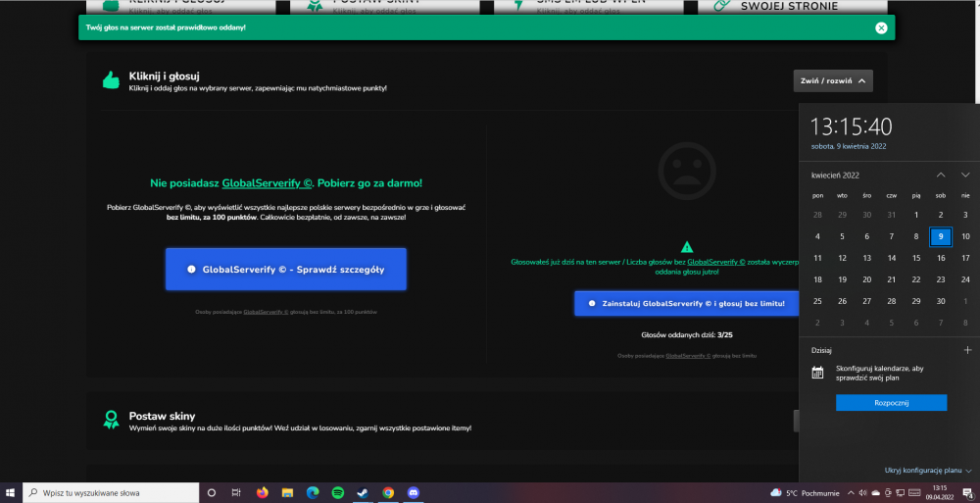Open the Windows Start menu
Image resolution: width=980 pixels, height=503 pixels.
pyautogui.click(x=10, y=493)
